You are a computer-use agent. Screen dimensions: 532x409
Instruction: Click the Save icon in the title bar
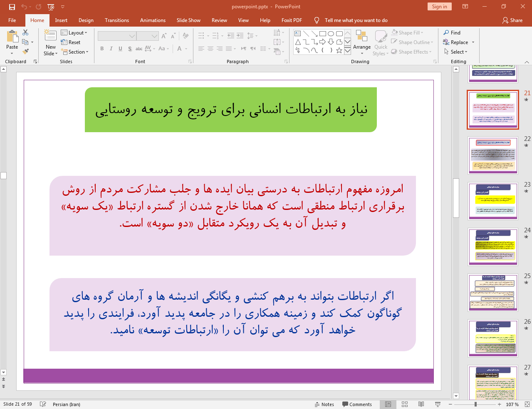[12, 7]
